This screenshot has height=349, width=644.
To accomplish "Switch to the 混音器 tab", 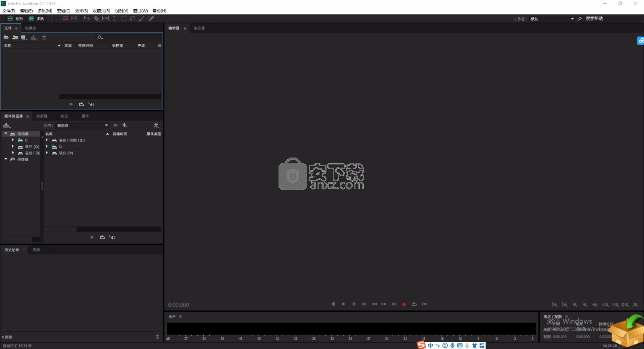I will 199,28.
